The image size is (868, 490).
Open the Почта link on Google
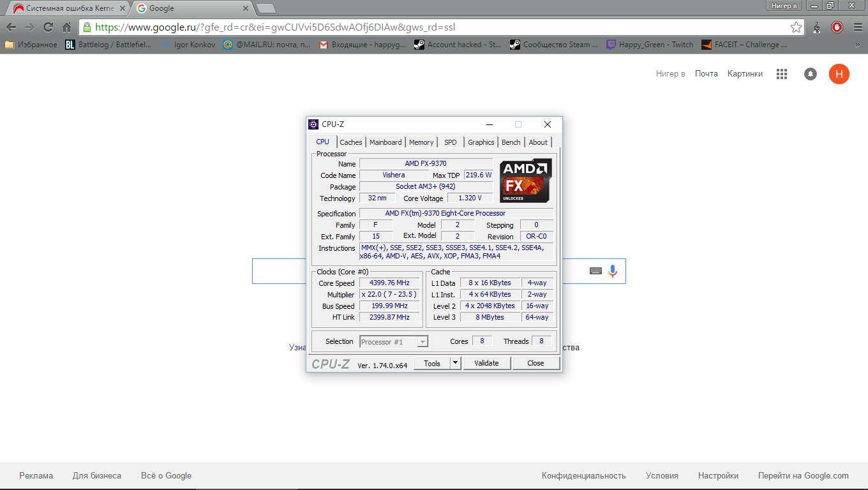[x=707, y=74]
